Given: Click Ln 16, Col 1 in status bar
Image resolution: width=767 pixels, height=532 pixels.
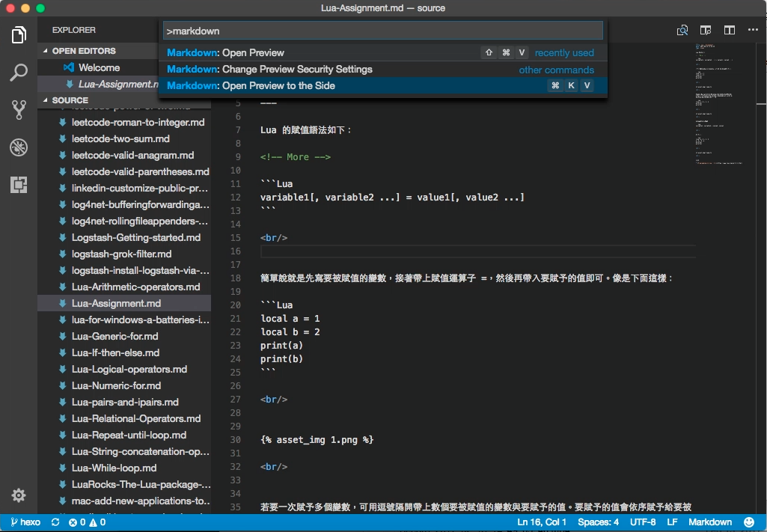Looking at the screenshot, I should pyautogui.click(x=542, y=522).
